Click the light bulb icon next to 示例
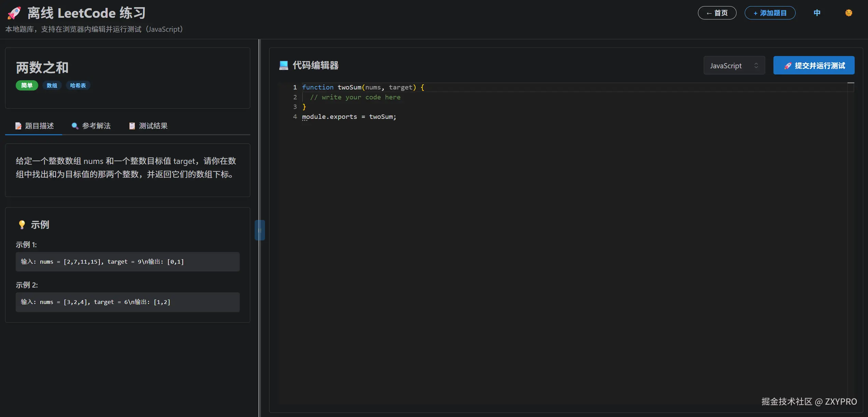 click(x=22, y=224)
